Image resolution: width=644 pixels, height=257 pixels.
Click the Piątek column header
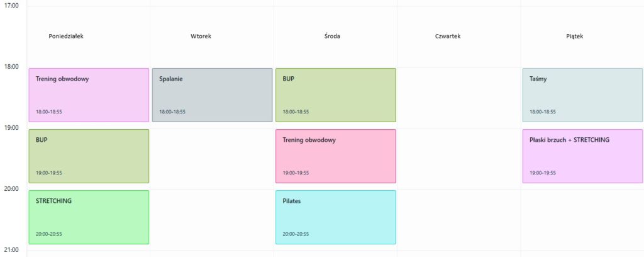(x=575, y=37)
